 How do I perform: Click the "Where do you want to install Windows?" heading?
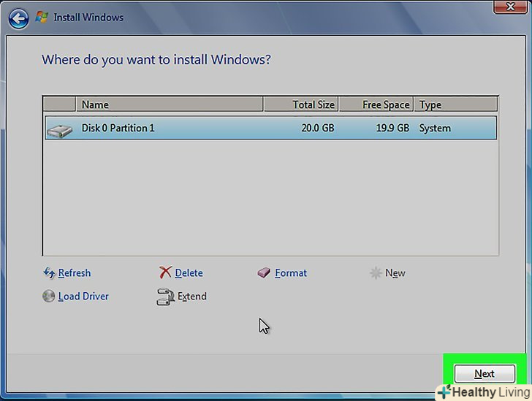156,60
